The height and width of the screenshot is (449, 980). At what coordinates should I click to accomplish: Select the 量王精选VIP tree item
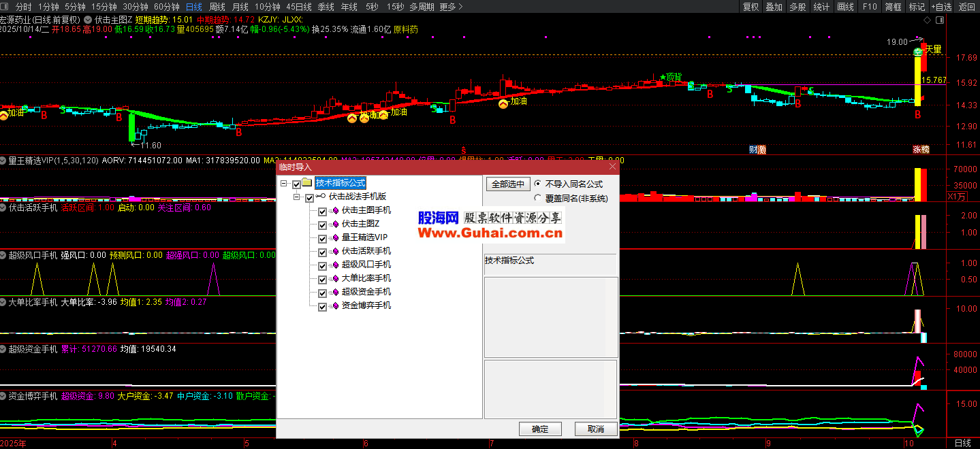pos(364,237)
